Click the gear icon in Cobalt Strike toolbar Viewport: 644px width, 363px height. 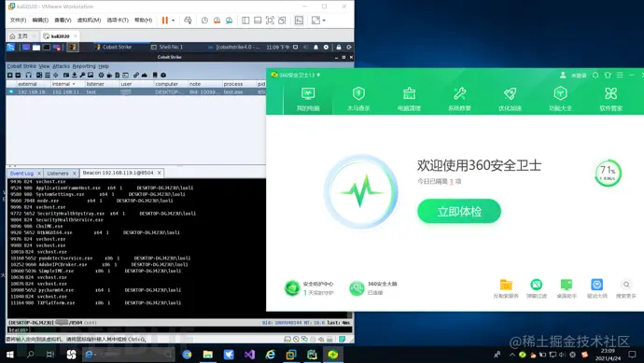(x=101, y=76)
